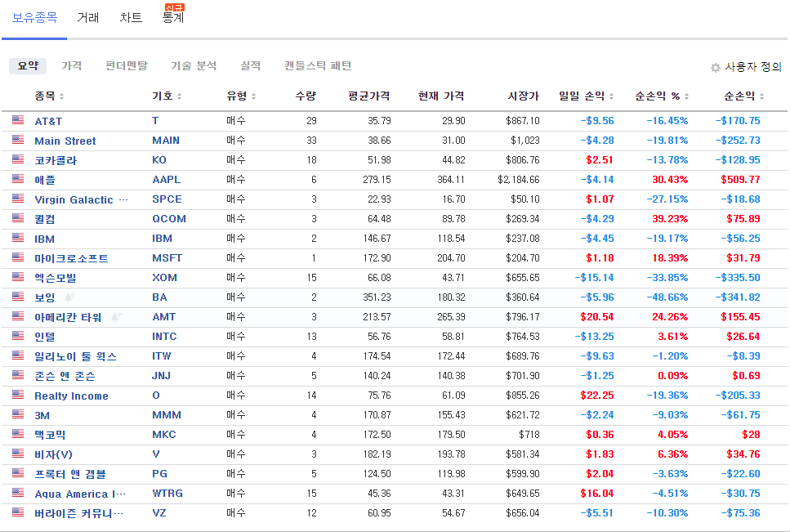This screenshot has height=532, width=790.
Task: Click the flag icon beside 버라이즌 커뮤니
Action: (x=18, y=512)
